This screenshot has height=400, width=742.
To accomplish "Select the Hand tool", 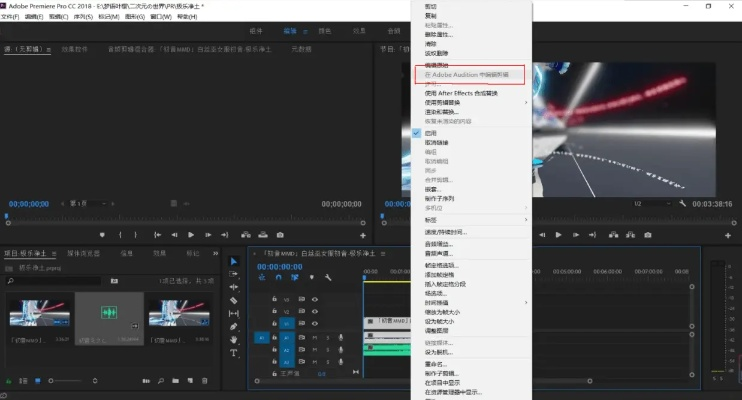I will pos(233,339).
